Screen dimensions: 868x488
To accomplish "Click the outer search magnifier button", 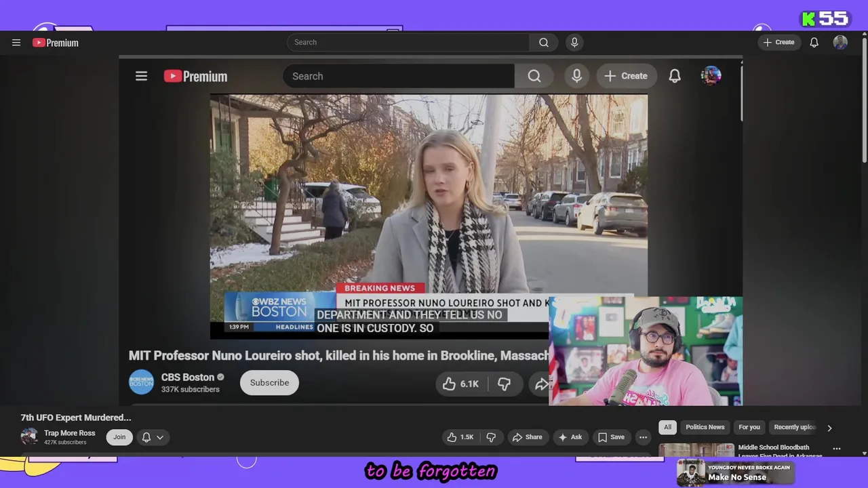I will pos(544,42).
